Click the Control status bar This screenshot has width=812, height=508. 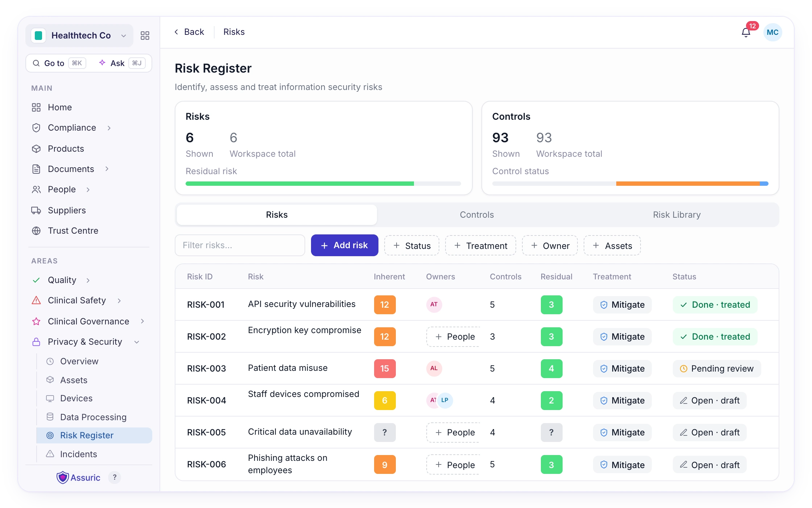(x=630, y=184)
